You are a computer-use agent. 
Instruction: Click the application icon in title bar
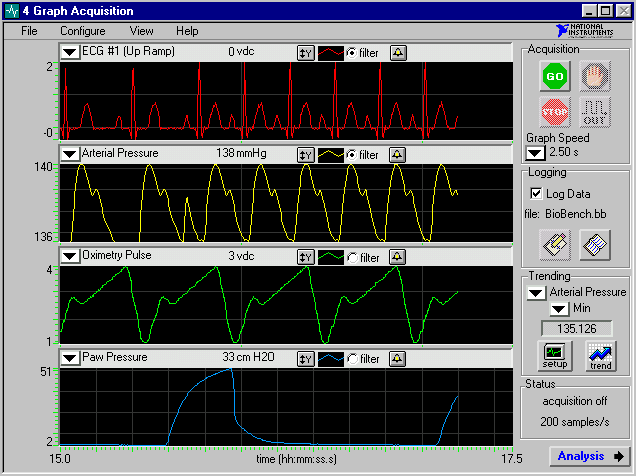pos(12,11)
